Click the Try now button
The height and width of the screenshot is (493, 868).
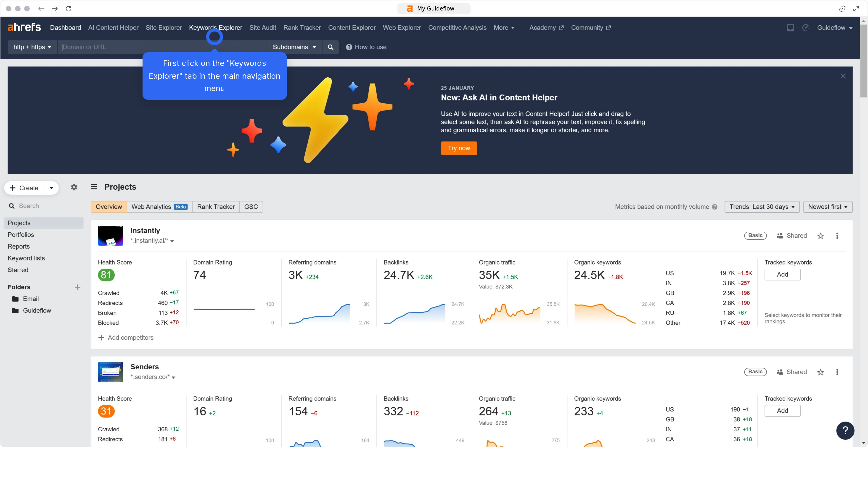pos(459,148)
